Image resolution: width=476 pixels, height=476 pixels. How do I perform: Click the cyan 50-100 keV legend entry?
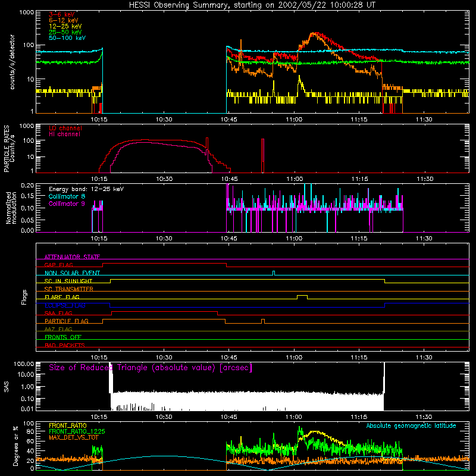coord(67,38)
